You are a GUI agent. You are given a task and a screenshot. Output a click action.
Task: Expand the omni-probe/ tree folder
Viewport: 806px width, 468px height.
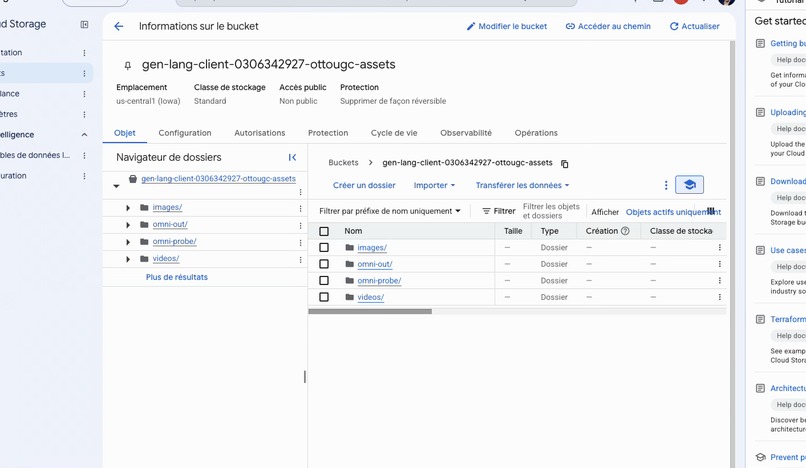click(128, 242)
